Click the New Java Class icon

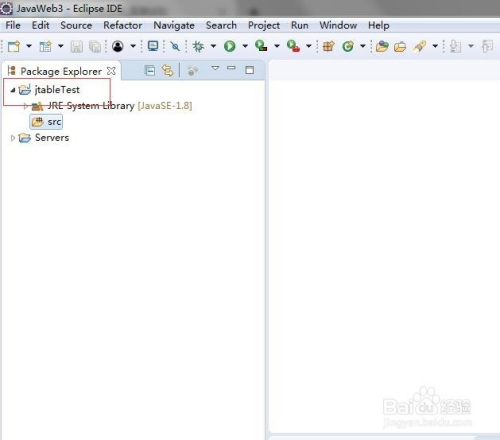pyautogui.click(x=348, y=46)
